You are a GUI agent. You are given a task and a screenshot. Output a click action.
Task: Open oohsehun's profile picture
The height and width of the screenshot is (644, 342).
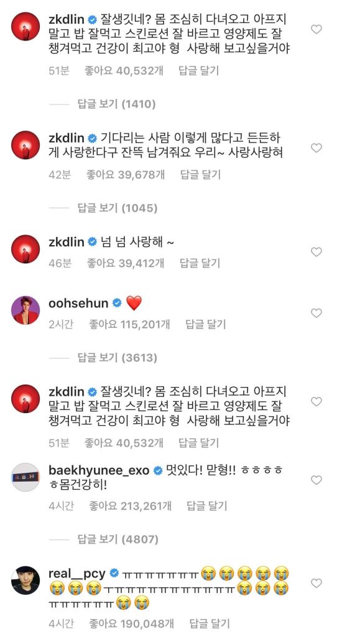coord(25,310)
